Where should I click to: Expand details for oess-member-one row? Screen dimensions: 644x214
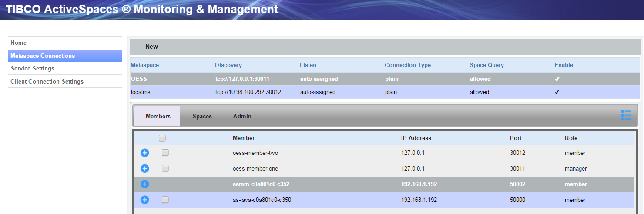coord(145,169)
